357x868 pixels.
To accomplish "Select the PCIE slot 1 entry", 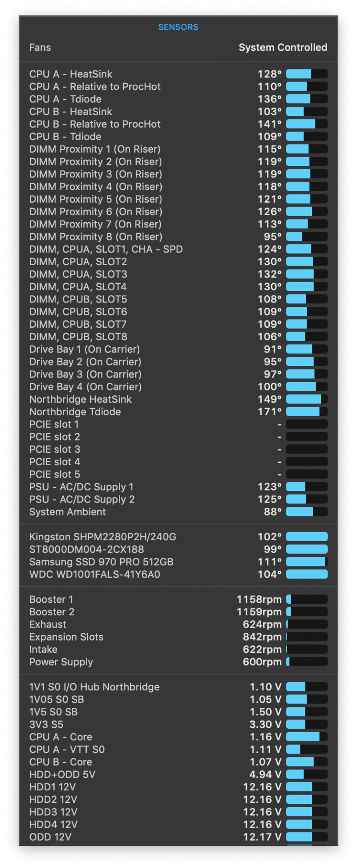I will [x=178, y=424].
